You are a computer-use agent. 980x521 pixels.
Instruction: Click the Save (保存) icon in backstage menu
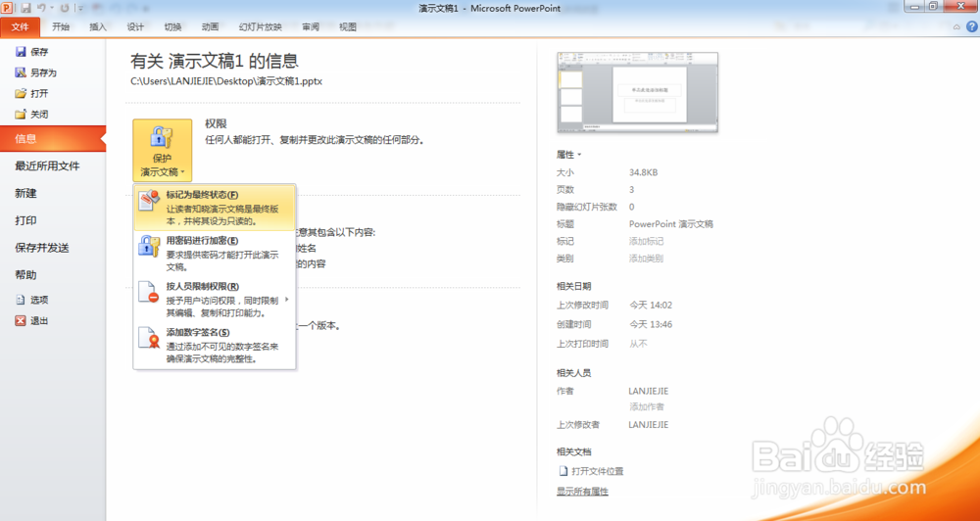pos(22,52)
